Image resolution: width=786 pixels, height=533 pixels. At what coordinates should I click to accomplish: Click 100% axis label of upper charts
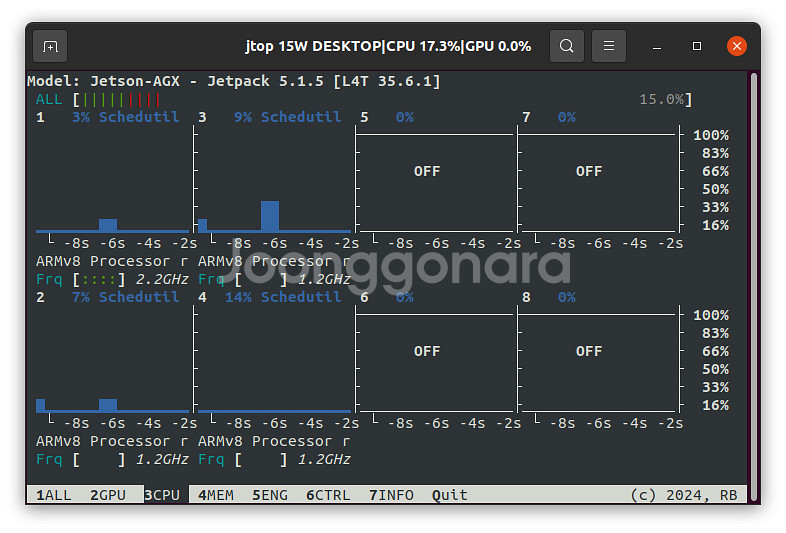click(x=711, y=135)
